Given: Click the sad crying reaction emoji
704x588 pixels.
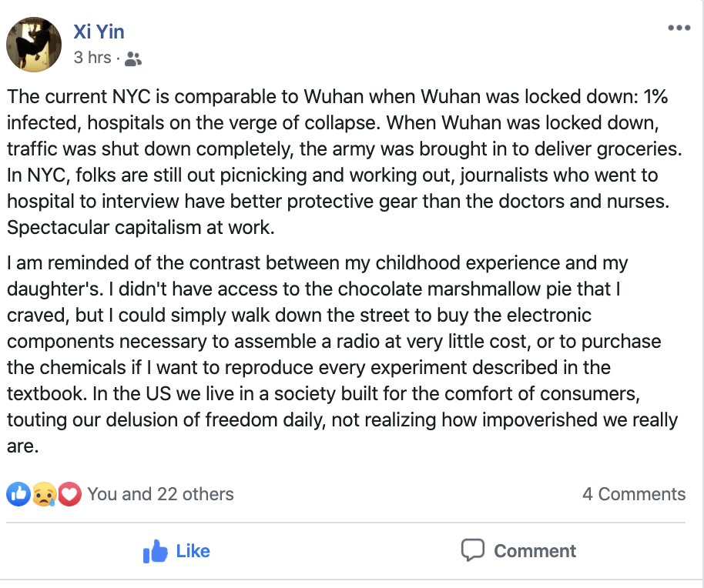Looking at the screenshot, I should [43, 494].
